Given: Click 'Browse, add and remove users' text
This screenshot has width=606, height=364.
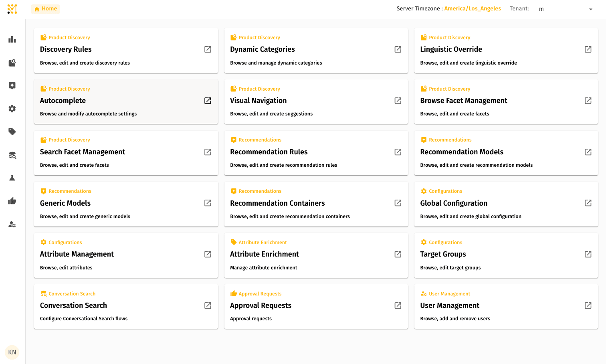Looking at the screenshot, I should coord(455,319).
